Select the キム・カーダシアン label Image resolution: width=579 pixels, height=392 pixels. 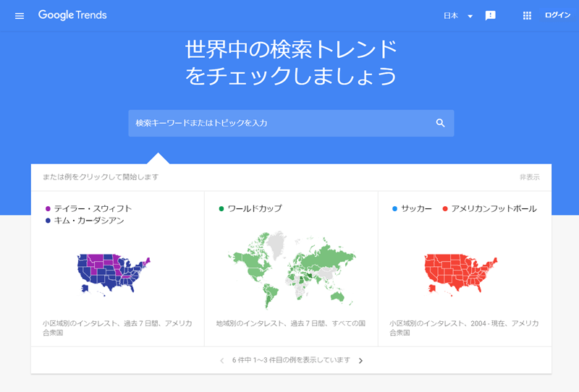pos(89,221)
